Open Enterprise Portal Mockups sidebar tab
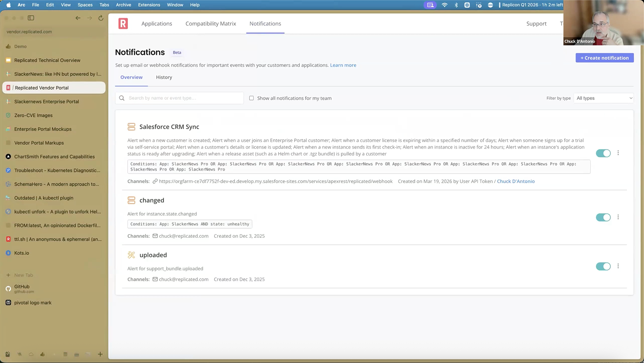Screen dimensions: 644x363 [54, 129]
